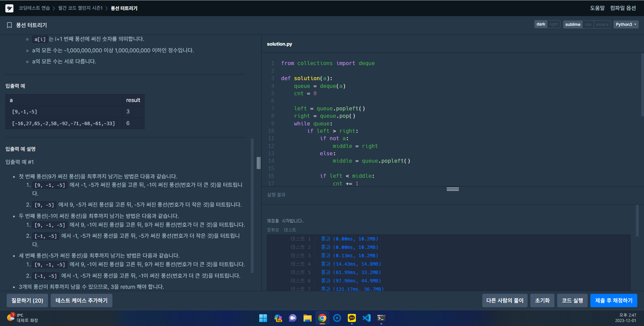
Task: Click the 테스트 1 통과 result row
Action: pyautogui.click(x=334, y=239)
